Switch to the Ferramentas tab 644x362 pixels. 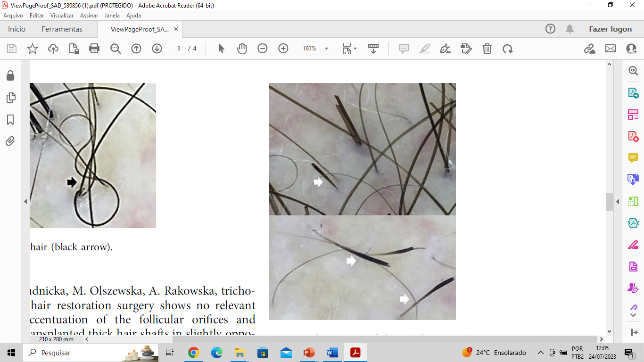pos(62,29)
